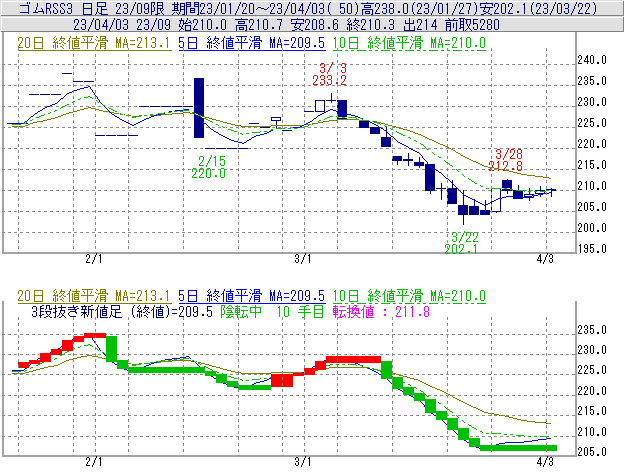Click the daily low 安208.6

coord(315,25)
